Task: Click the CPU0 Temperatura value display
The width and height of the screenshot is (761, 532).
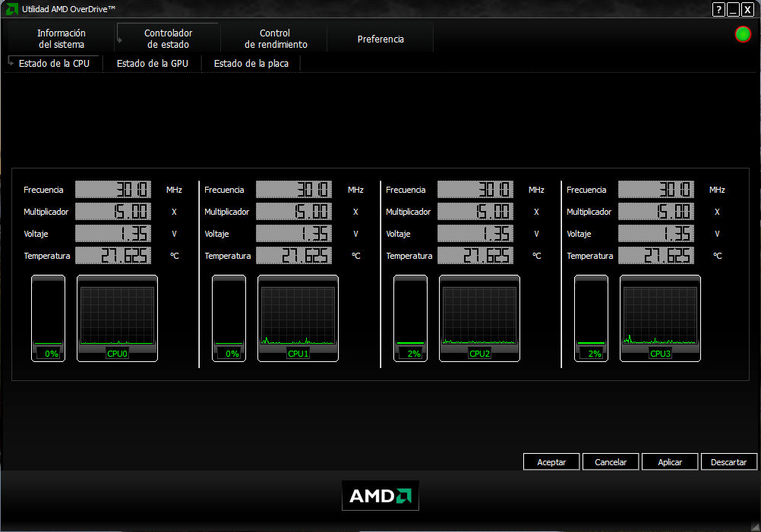Action: 113,256
